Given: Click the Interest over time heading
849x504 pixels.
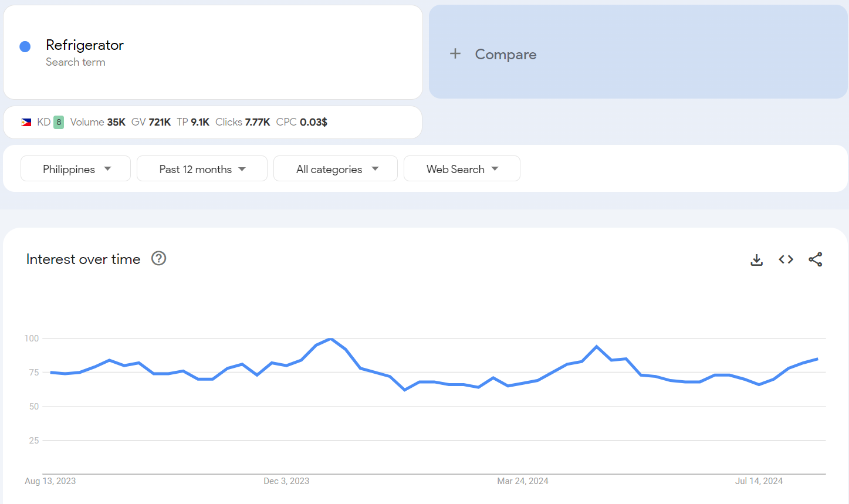Looking at the screenshot, I should 83,259.
